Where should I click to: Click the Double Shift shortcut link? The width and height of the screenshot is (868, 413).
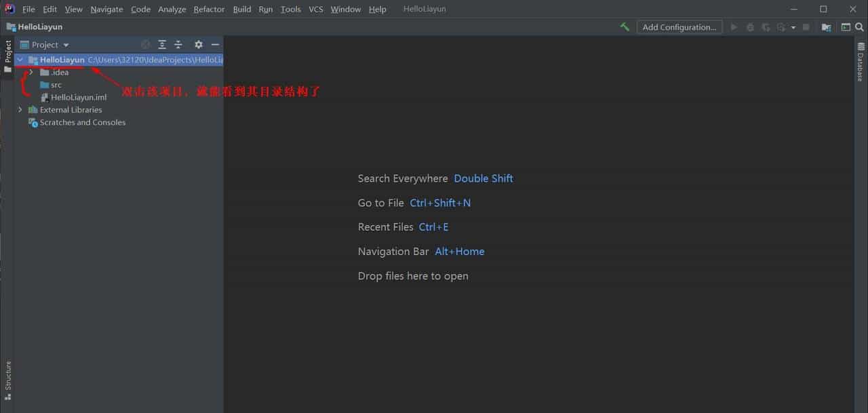coord(483,178)
